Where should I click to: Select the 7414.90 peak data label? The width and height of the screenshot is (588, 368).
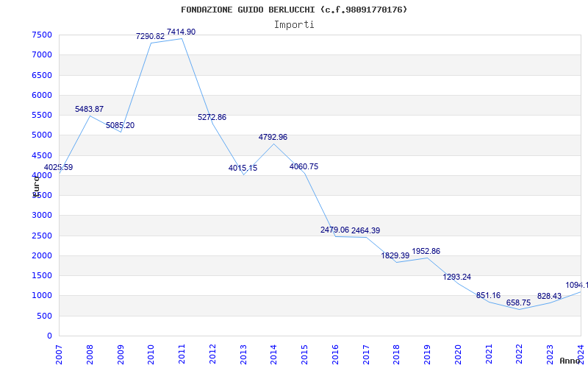click(181, 32)
